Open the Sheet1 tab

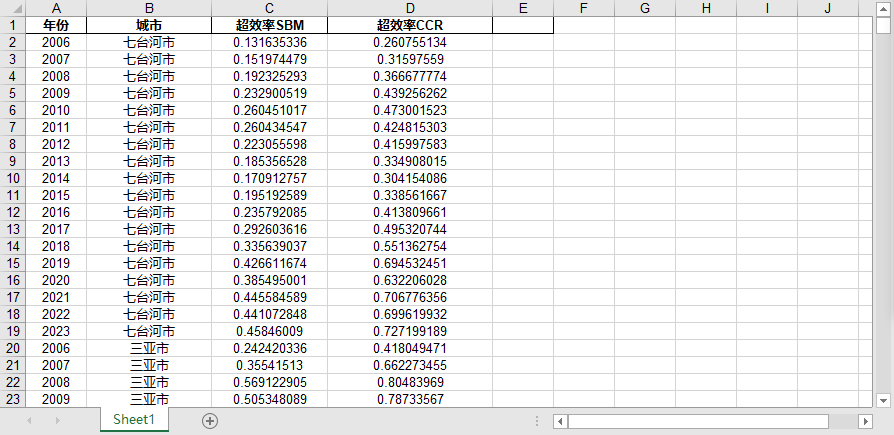[x=134, y=420]
